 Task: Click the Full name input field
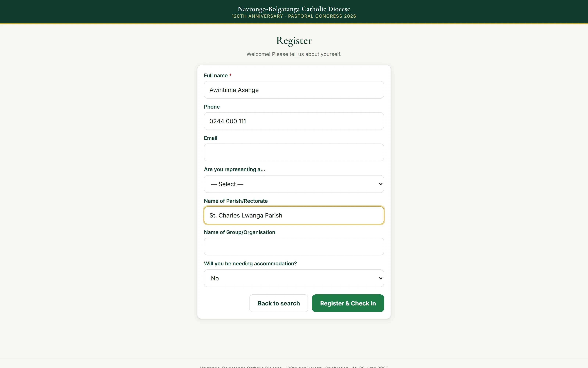pyautogui.click(x=294, y=90)
